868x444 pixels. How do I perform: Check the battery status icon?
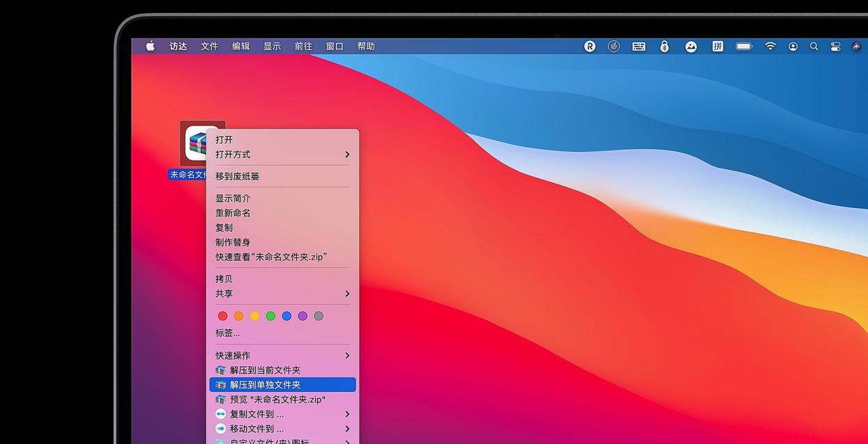coord(744,46)
